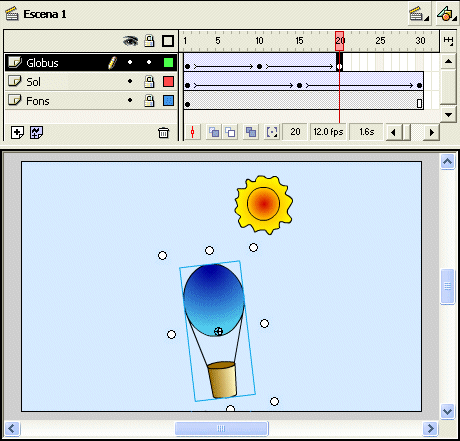The image size is (460, 441).
Task: Click the Insert Layer icon
Action: [x=17, y=132]
